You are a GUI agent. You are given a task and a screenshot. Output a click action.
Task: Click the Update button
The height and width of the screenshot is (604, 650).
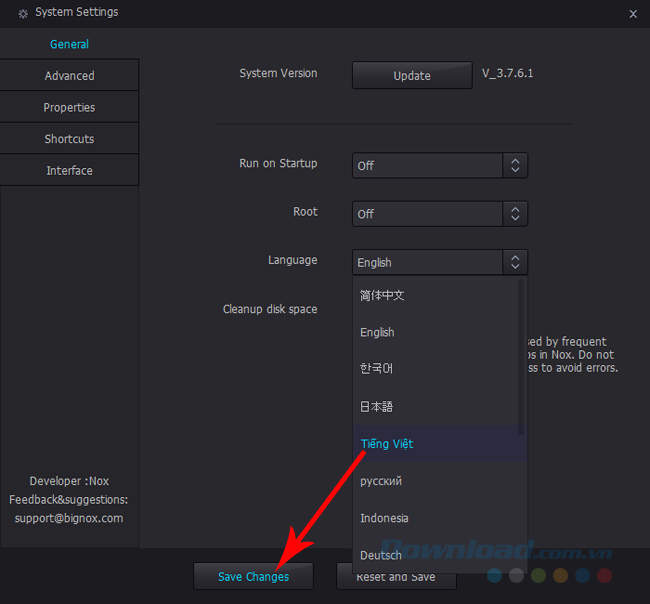pos(412,75)
